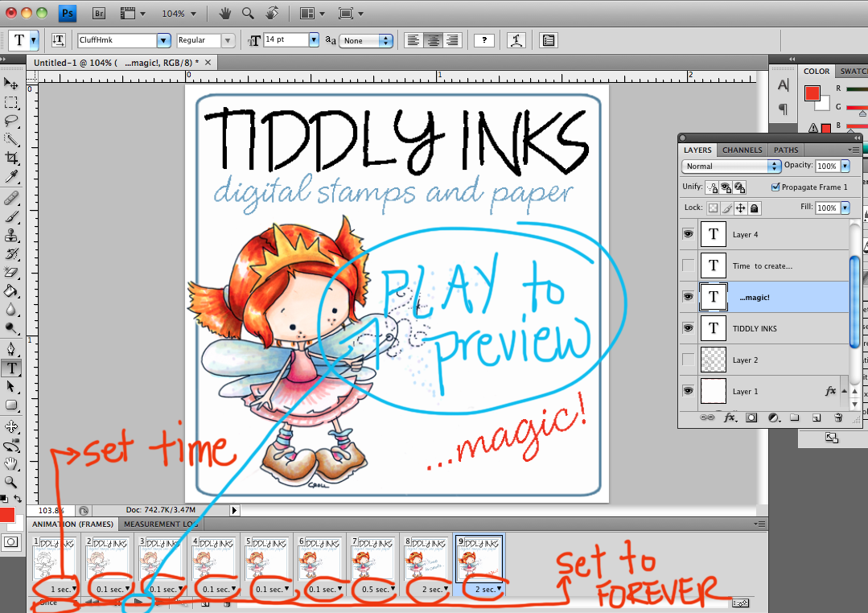Open the Animation panel options menu
This screenshot has height=613, width=868.
pos(759,524)
